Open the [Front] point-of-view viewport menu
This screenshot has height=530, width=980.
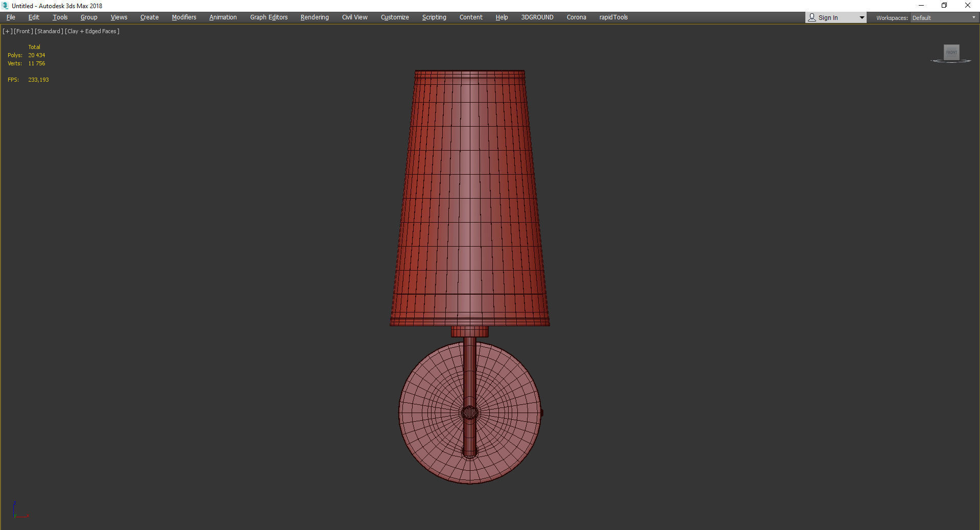pyautogui.click(x=23, y=31)
